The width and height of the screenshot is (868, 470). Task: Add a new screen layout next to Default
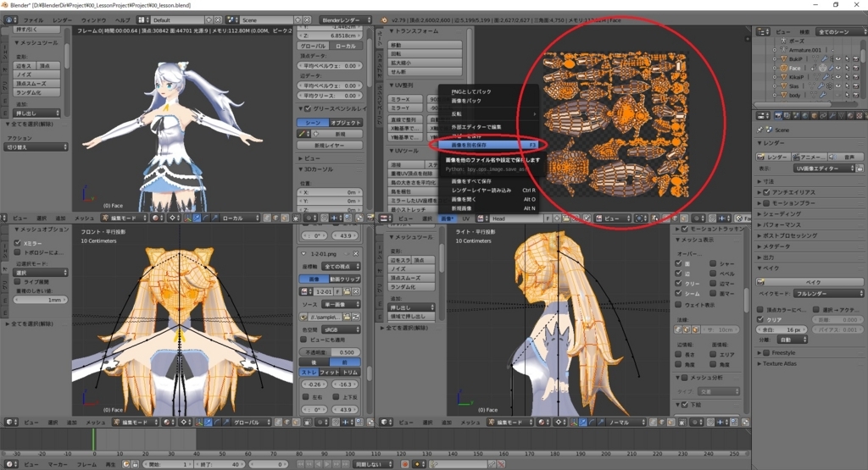(209, 20)
